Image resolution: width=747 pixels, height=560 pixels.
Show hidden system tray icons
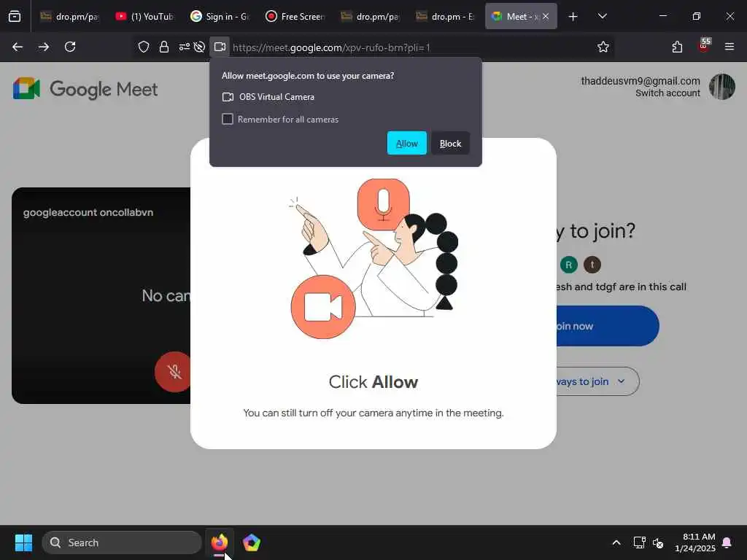click(x=616, y=542)
